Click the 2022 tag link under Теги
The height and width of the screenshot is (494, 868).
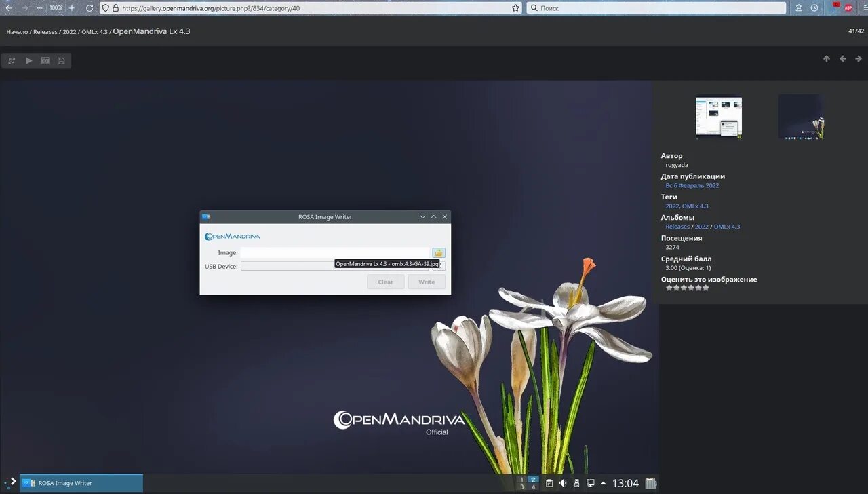pyautogui.click(x=672, y=206)
